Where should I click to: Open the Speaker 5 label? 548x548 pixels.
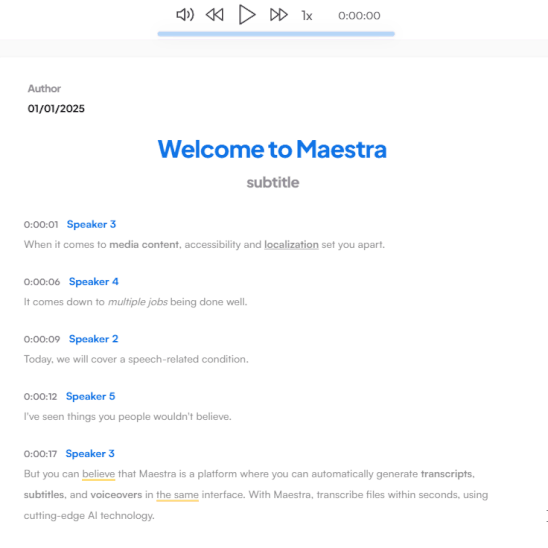(x=91, y=396)
